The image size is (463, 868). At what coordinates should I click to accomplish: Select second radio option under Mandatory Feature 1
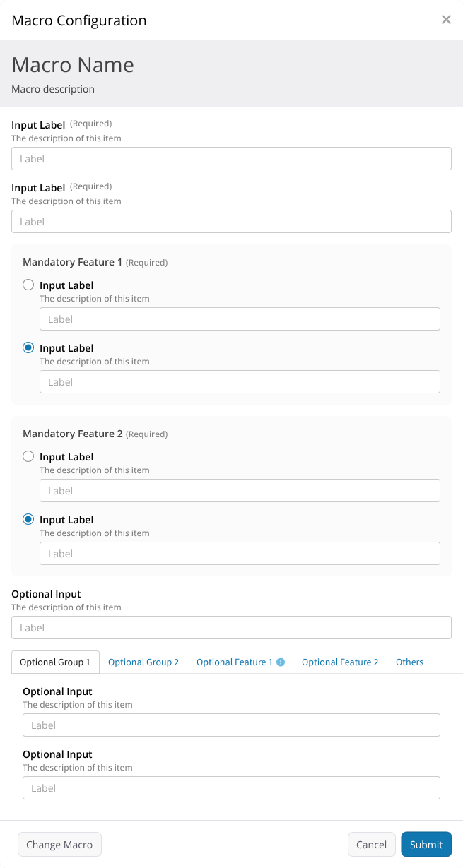28,348
